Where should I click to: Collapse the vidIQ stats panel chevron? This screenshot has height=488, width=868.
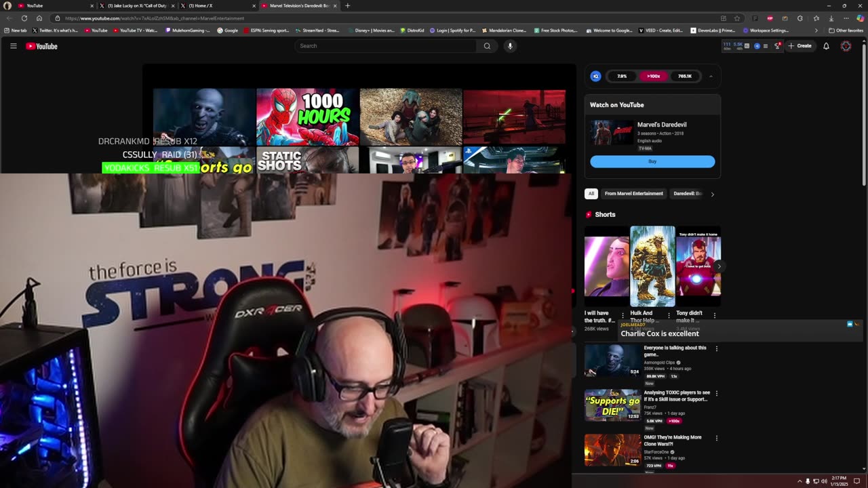click(711, 76)
